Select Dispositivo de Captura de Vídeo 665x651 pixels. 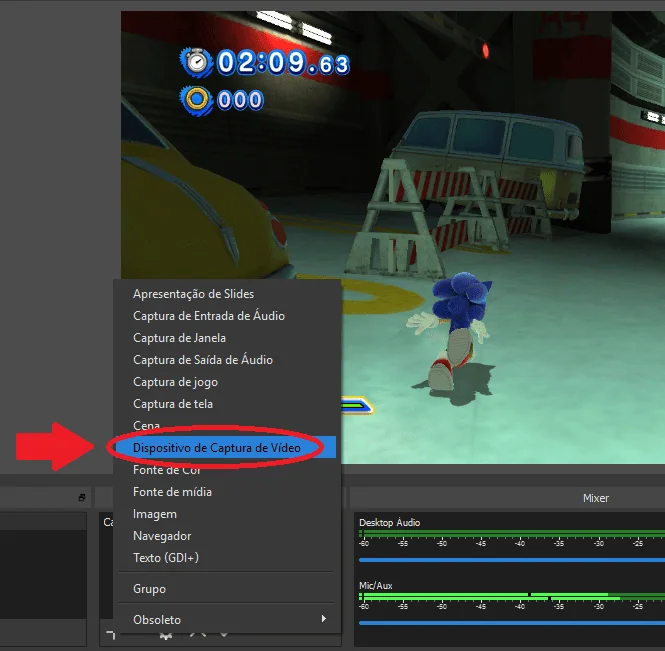pos(227,447)
